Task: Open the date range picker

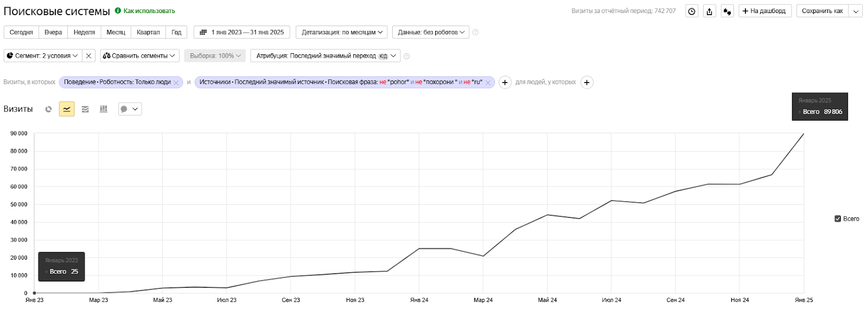Action: pyautogui.click(x=242, y=33)
